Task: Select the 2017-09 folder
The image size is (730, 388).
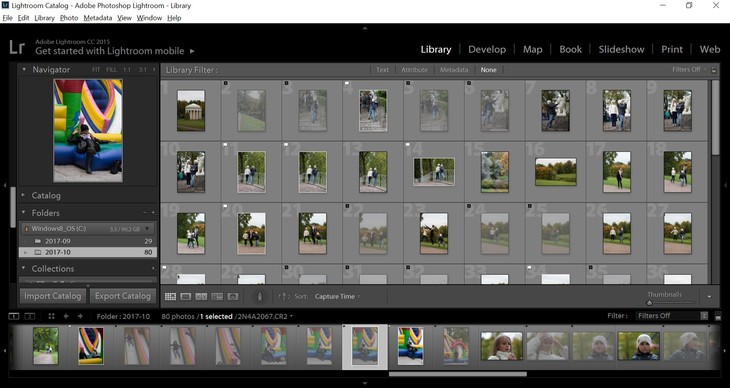Action: pyautogui.click(x=88, y=241)
